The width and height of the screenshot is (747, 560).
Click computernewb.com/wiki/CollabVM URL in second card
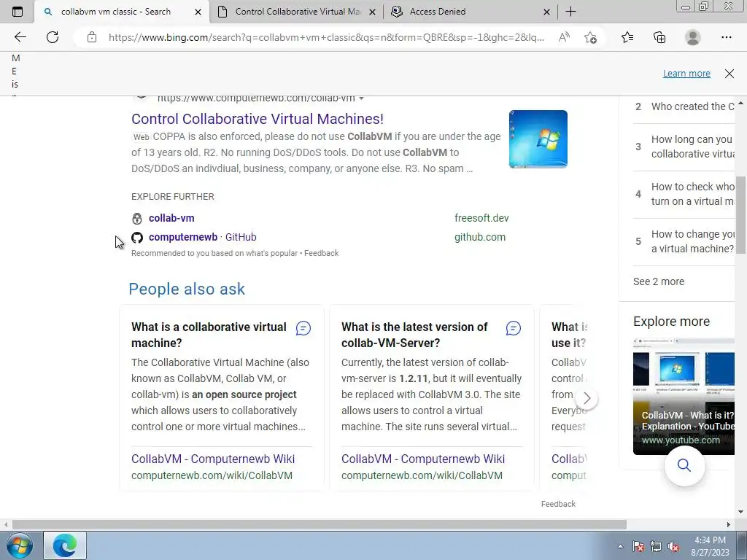point(422,475)
